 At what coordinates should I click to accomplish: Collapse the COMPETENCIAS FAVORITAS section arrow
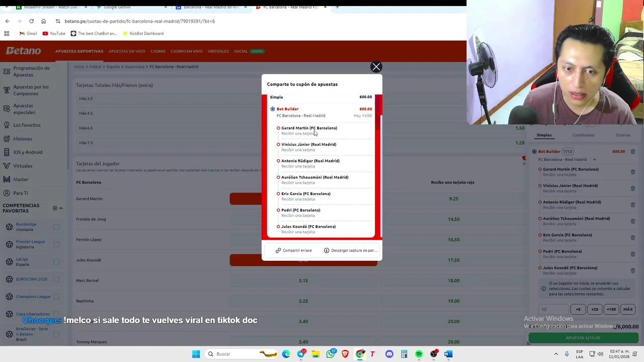pos(61,208)
